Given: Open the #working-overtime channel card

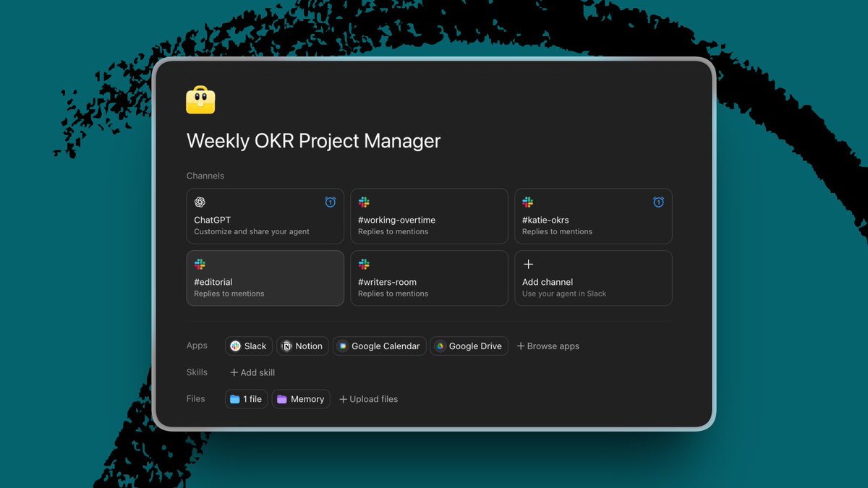Looking at the screenshot, I should 429,216.
